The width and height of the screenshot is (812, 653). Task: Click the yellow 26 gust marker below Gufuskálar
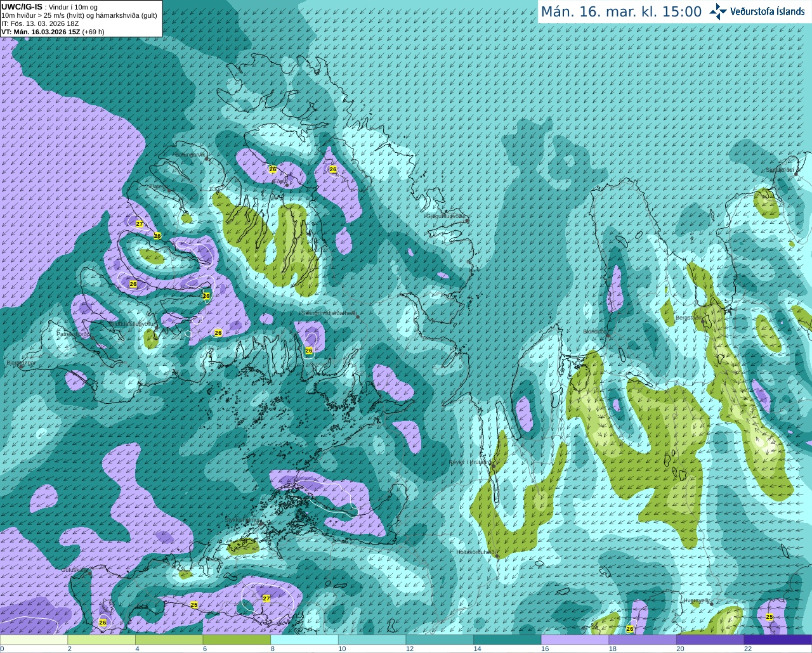click(103, 623)
